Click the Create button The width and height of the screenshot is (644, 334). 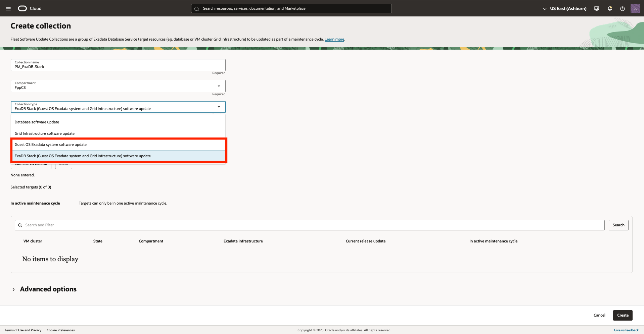pyautogui.click(x=623, y=315)
